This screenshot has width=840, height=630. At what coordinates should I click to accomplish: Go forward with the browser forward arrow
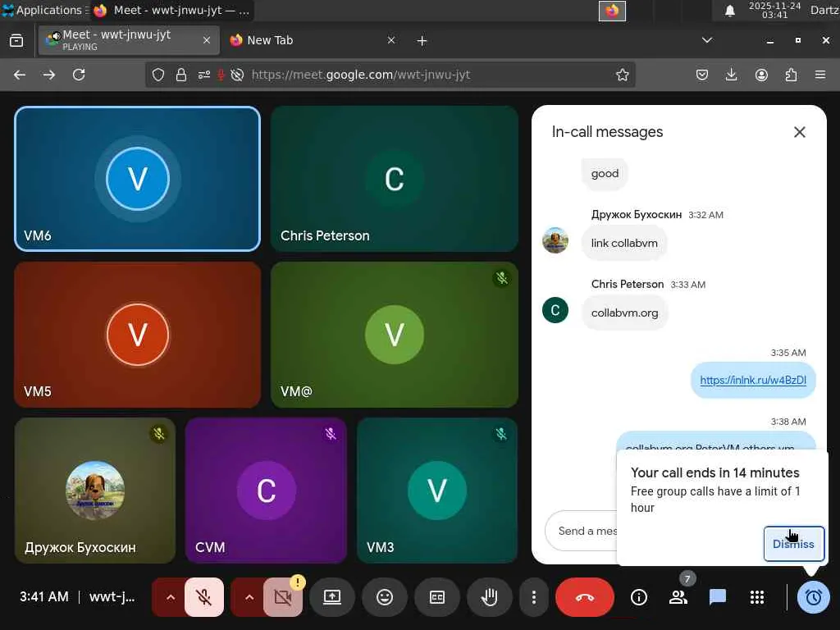(x=49, y=75)
